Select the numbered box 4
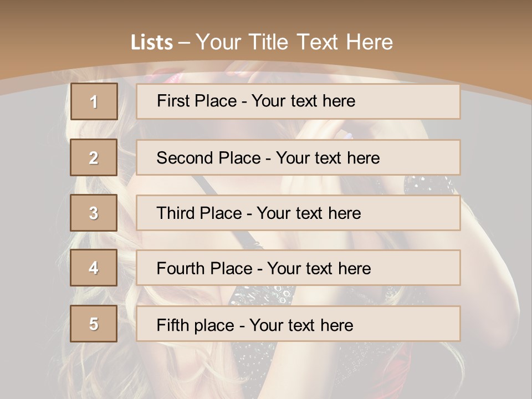The image size is (532, 399). [x=94, y=268]
